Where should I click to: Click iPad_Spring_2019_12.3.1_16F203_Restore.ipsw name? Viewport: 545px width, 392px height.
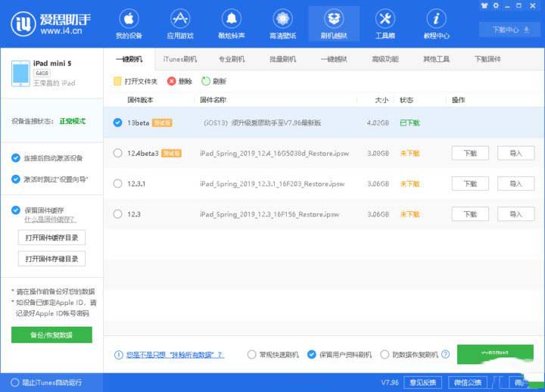[272, 183]
